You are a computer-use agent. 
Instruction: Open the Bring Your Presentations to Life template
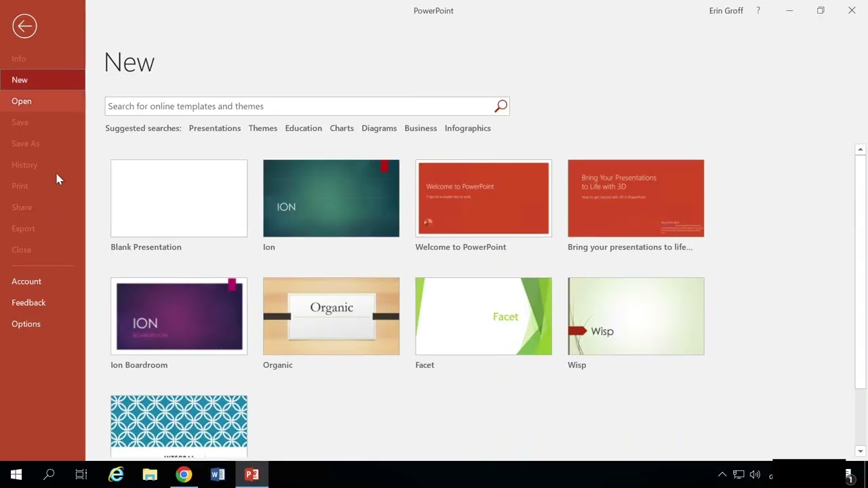636,199
